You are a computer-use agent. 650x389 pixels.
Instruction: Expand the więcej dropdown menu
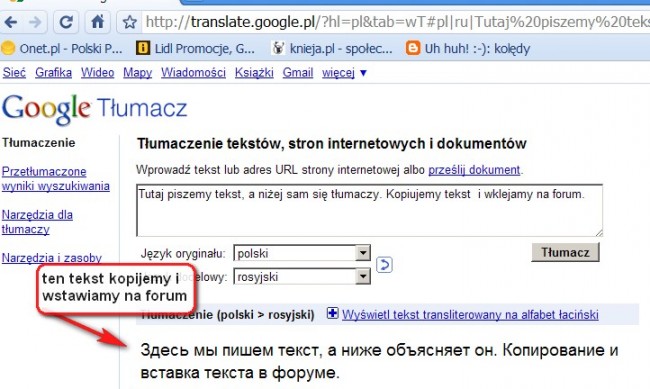click(x=344, y=73)
